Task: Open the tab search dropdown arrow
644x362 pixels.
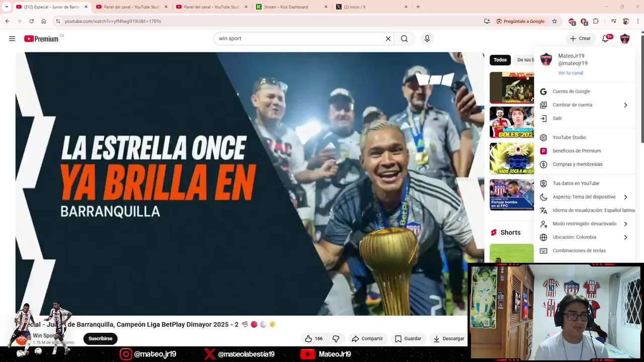Action: (7, 7)
